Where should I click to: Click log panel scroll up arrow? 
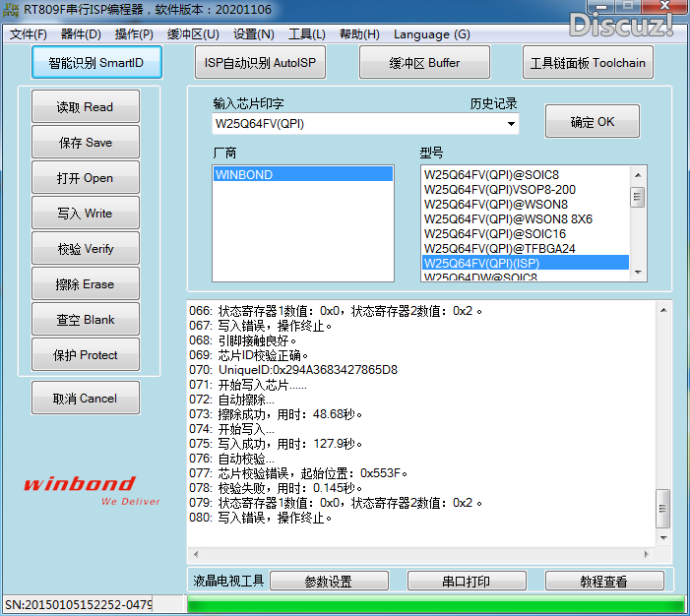tap(663, 310)
